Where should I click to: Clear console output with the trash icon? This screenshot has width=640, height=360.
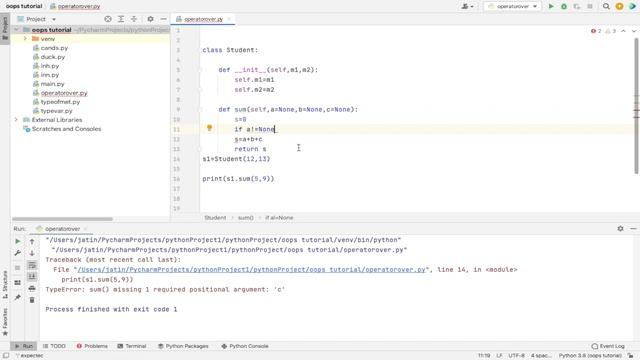point(32,300)
